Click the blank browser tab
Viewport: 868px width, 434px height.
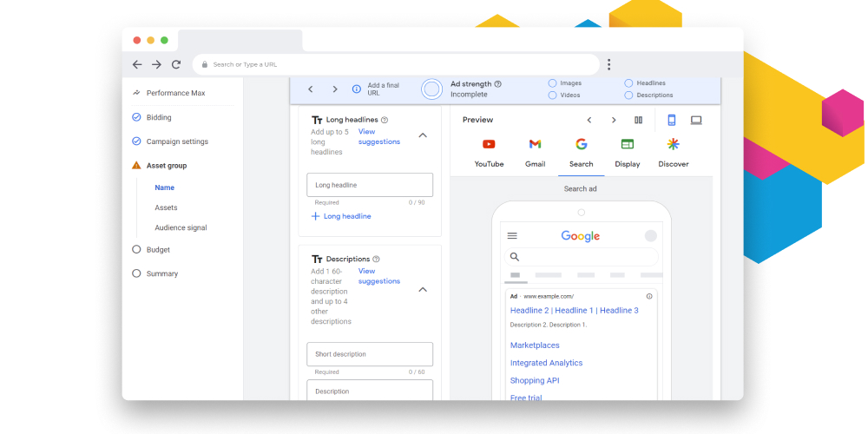tap(240, 41)
